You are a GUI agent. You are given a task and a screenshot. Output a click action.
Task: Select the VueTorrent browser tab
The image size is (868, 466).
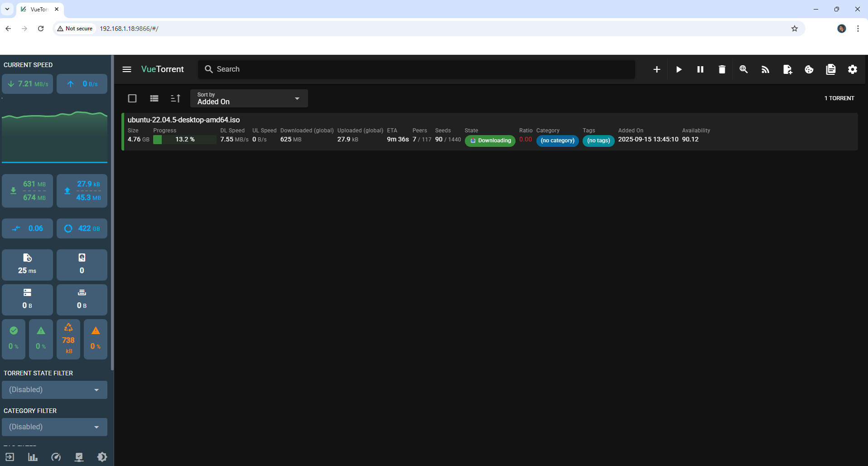[40, 9]
